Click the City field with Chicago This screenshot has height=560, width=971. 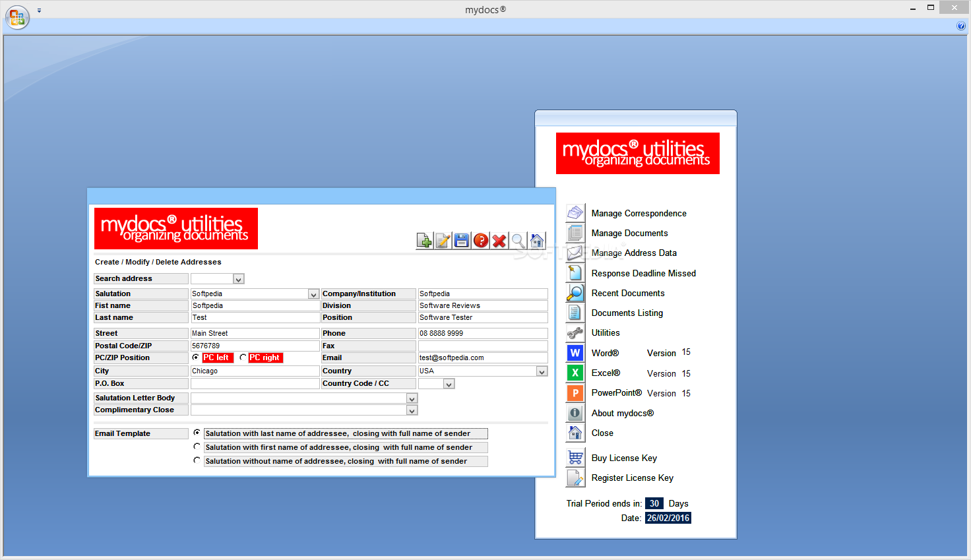coord(255,371)
